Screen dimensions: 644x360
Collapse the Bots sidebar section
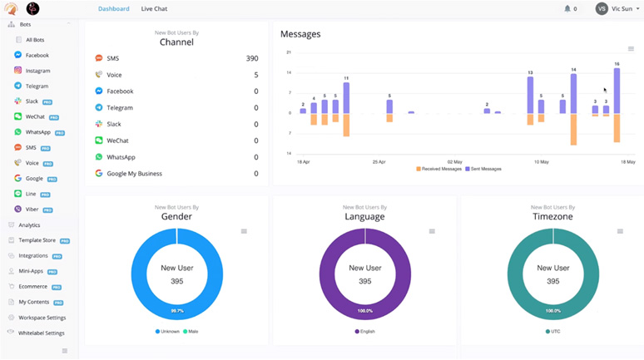tap(68, 25)
